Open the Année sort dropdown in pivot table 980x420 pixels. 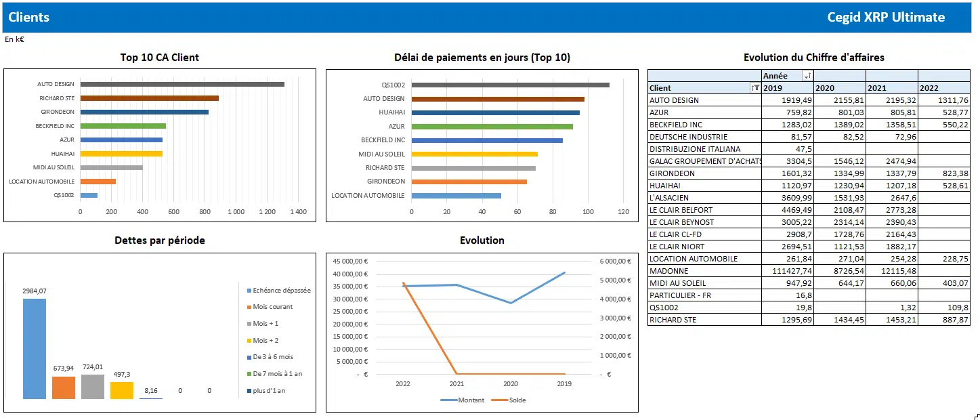(807, 76)
